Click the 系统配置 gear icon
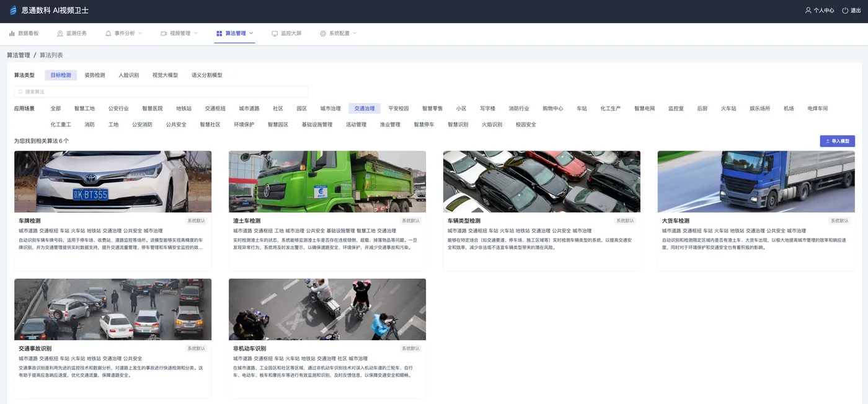The width and height of the screenshot is (868, 404). point(322,33)
